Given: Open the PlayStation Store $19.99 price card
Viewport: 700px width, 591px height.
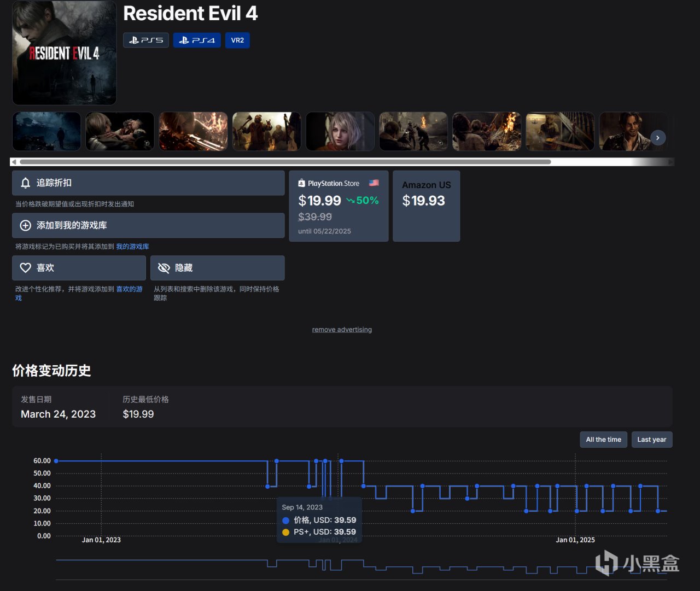Looking at the screenshot, I should pyautogui.click(x=339, y=206).
